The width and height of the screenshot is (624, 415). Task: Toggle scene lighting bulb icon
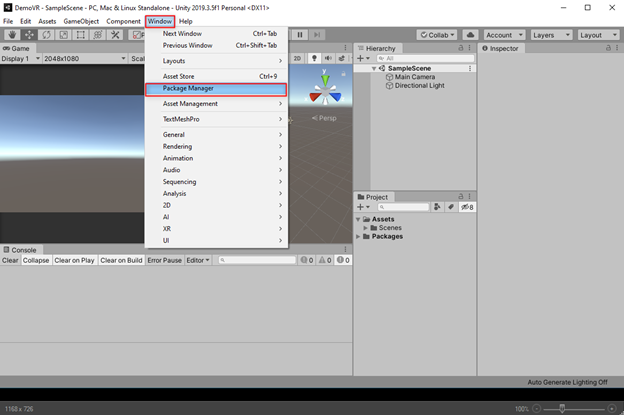click(314, 58)
